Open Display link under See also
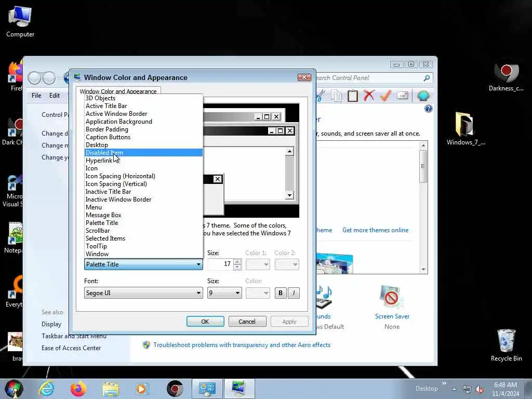 click(51, 324)
